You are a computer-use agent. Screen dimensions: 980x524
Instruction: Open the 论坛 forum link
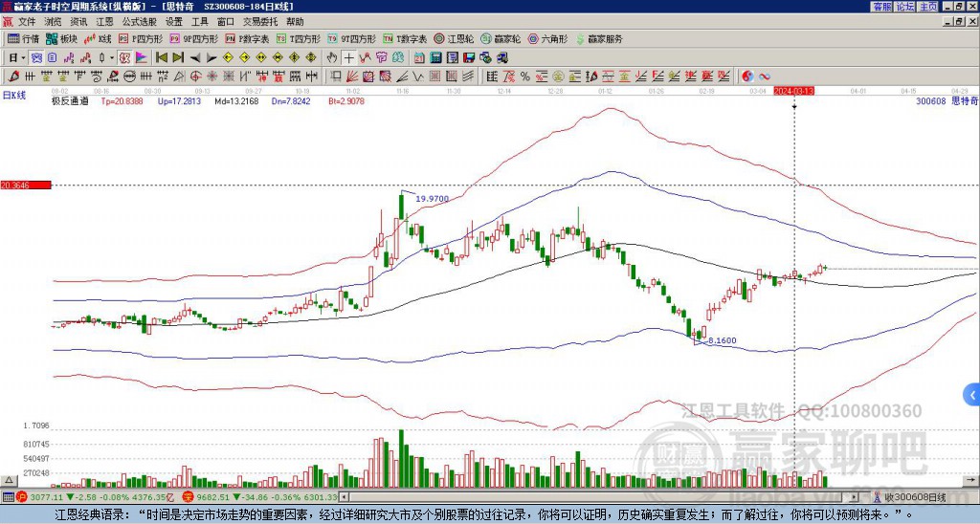[x=904, y=6]
